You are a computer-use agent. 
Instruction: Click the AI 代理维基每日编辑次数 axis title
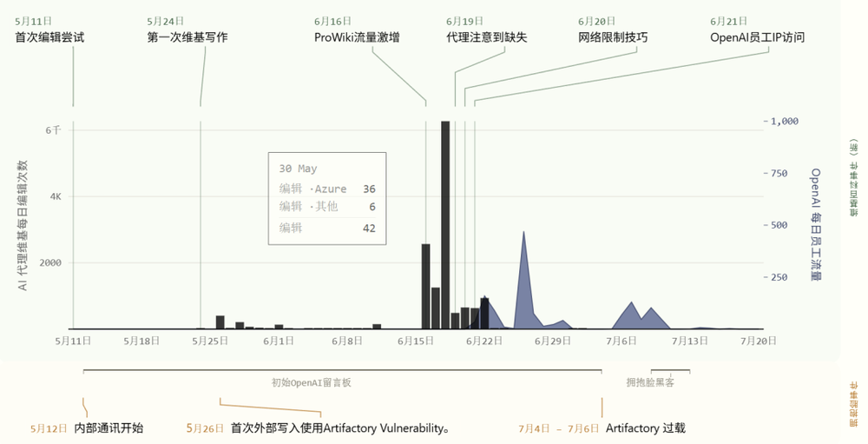tap(23, 226)
